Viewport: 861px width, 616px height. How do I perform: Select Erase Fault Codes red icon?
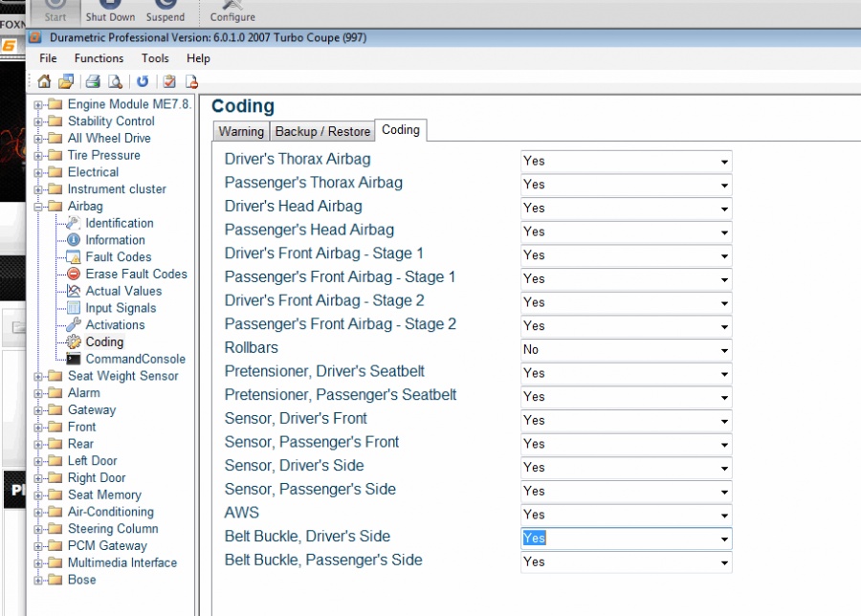pyautogui.click(x=74, y=274)
